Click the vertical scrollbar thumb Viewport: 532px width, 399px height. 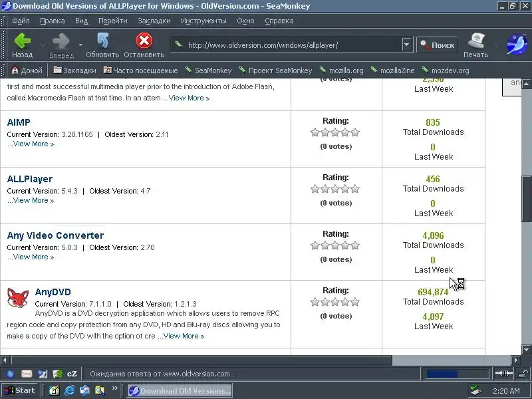click(x=526, y=198)
